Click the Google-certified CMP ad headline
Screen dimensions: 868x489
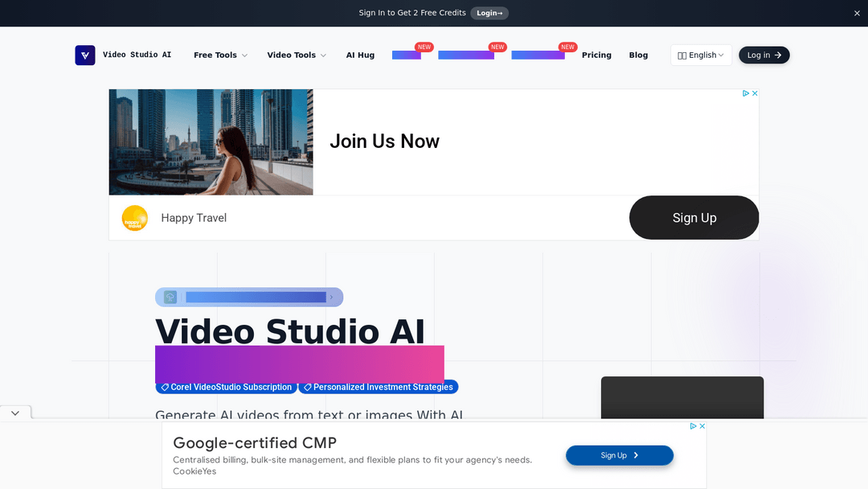[x=255, y=443]
